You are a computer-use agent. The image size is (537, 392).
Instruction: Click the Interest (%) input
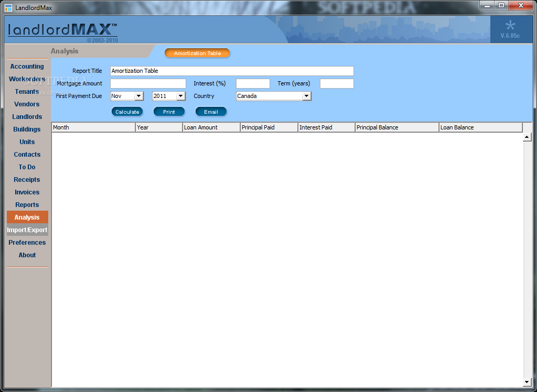click(x=253, y=83)
